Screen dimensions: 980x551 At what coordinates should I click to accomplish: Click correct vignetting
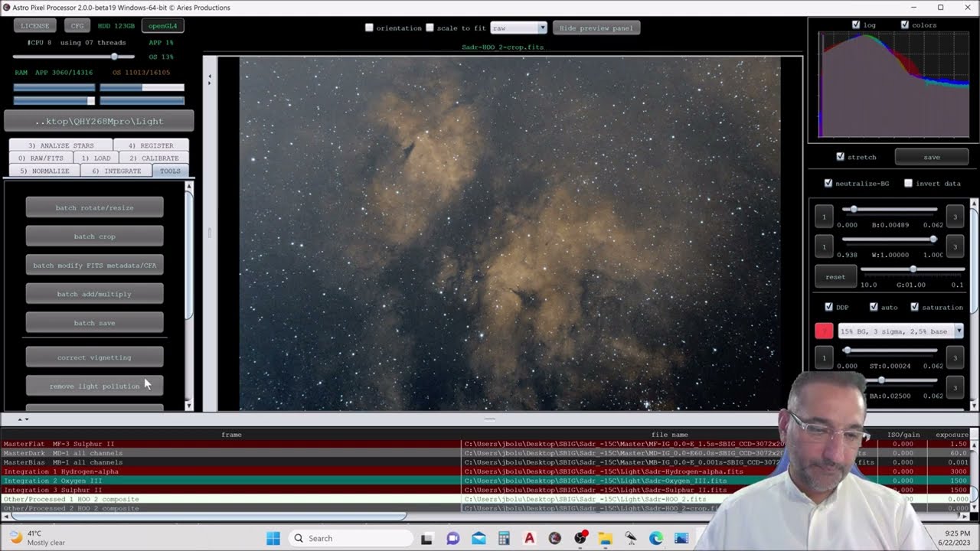(95, 357)
